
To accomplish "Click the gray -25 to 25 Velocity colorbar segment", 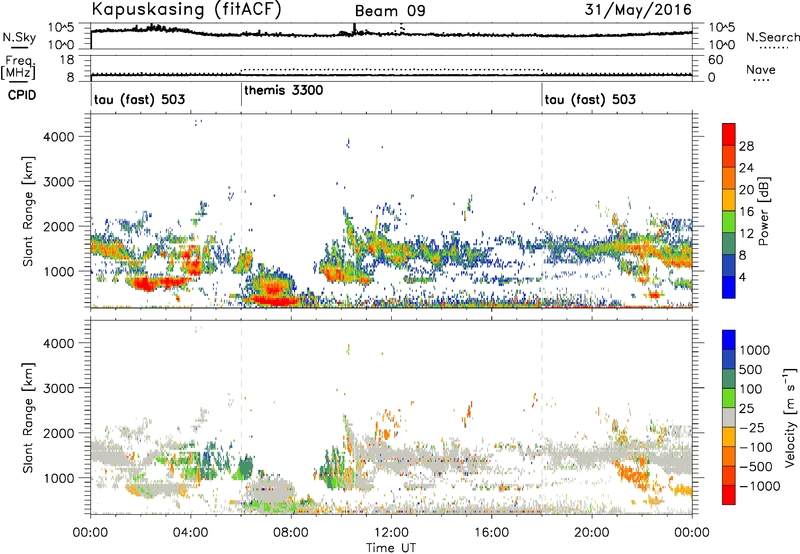I will pos(729,417).
